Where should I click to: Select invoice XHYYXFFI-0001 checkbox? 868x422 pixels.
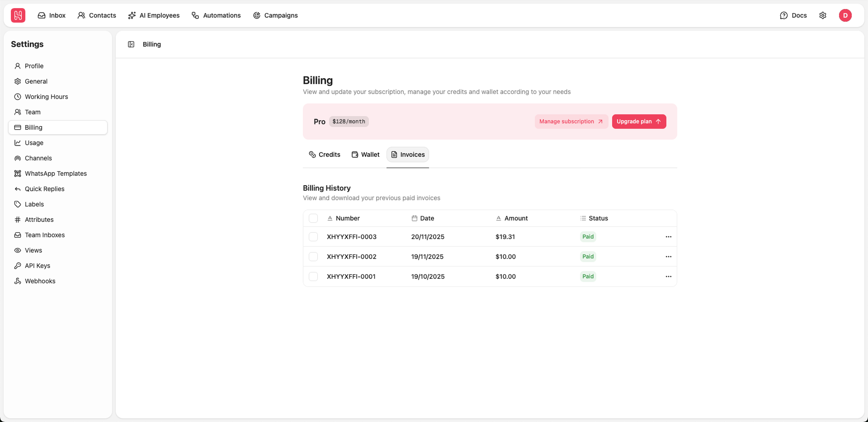click(313, 277)
